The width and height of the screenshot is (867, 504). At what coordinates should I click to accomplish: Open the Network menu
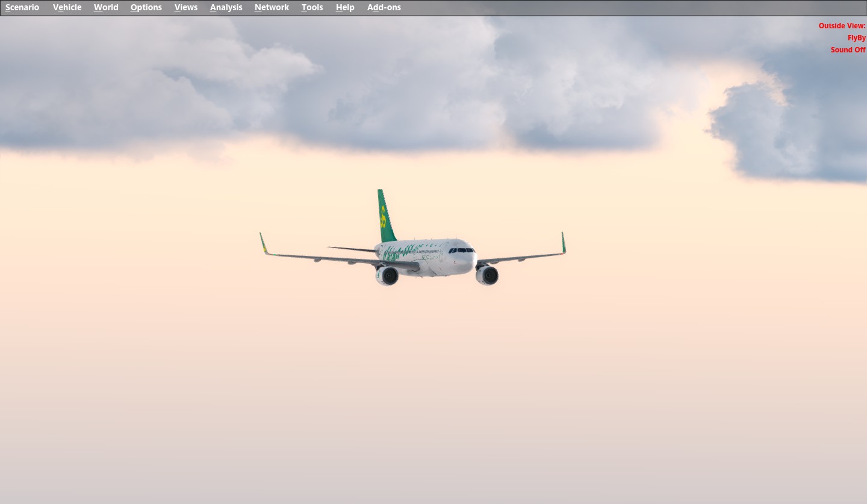272,8
